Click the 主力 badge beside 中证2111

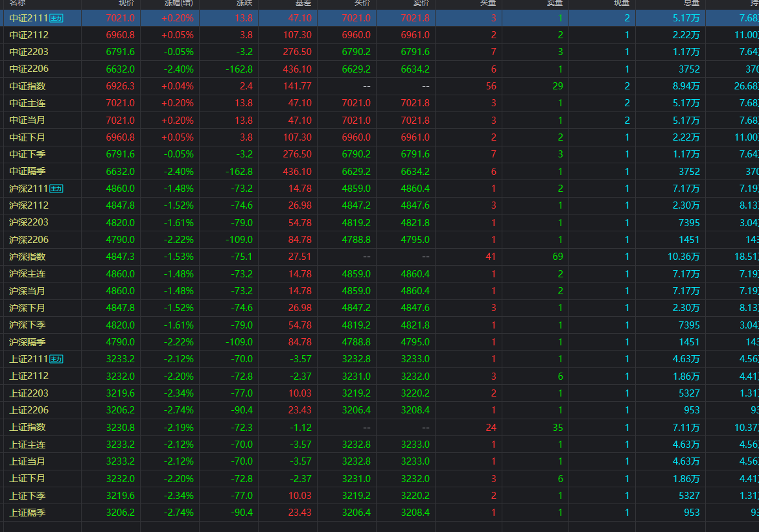pos(57,18)
